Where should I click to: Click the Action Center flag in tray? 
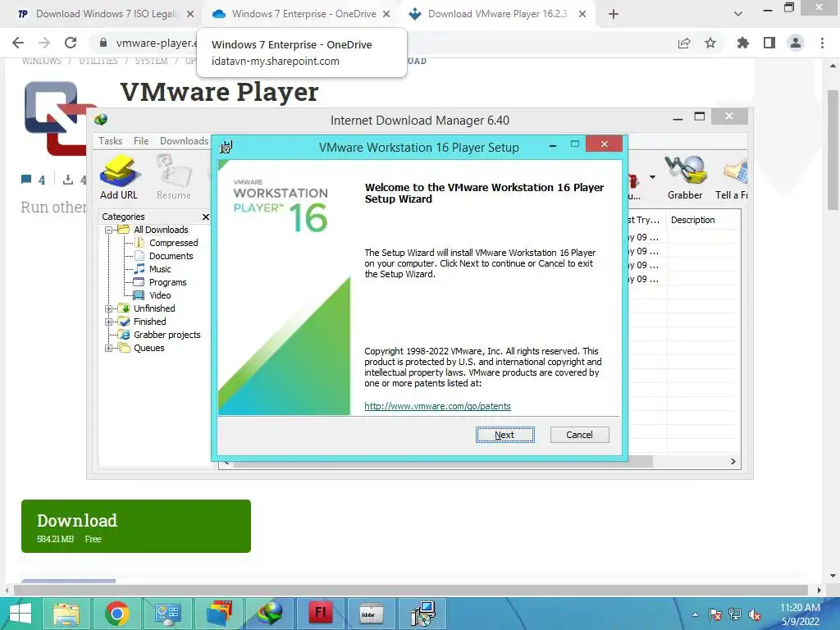point(714,615)
